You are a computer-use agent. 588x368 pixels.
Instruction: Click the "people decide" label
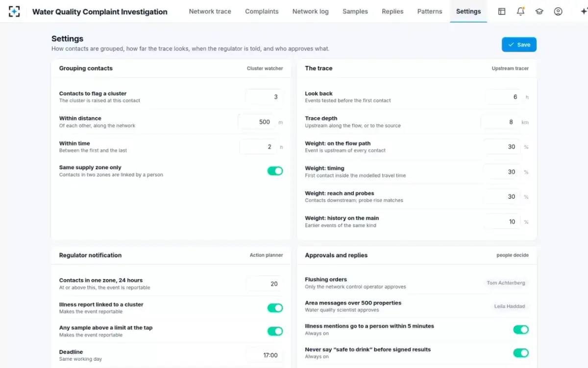click(513, 255)
